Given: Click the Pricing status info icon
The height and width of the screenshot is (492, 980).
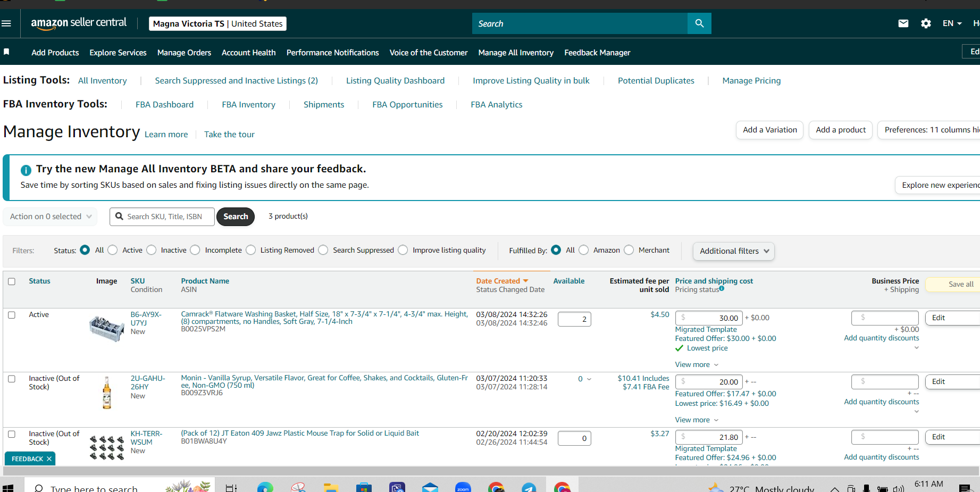Looking at the screenshot, I should click(x=722, y=289).
